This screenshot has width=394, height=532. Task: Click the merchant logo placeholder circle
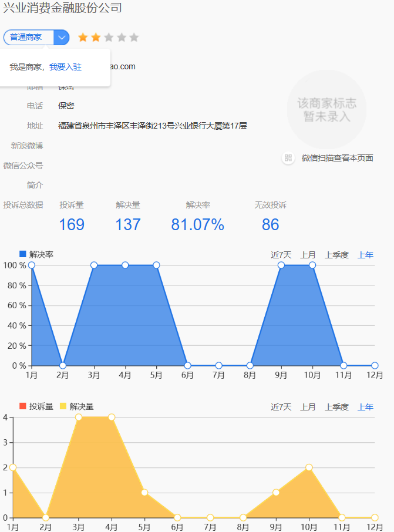pos(326,110)
